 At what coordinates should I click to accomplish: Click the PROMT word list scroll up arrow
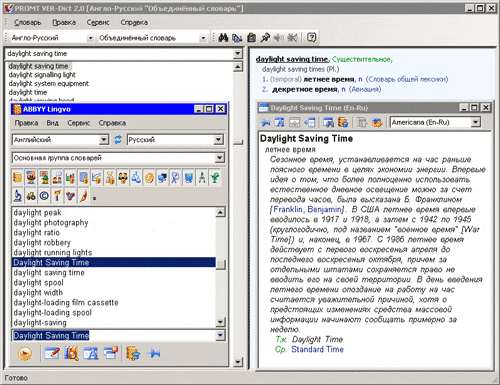click(237, 67)
